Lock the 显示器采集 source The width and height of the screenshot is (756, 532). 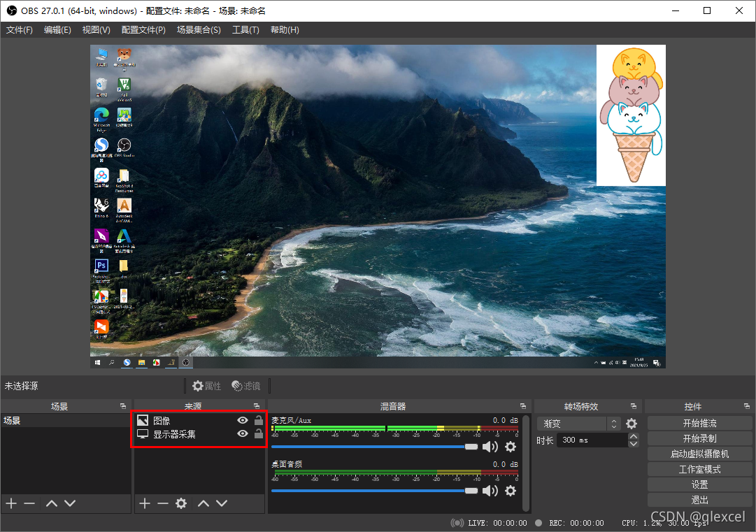[259, 433]
